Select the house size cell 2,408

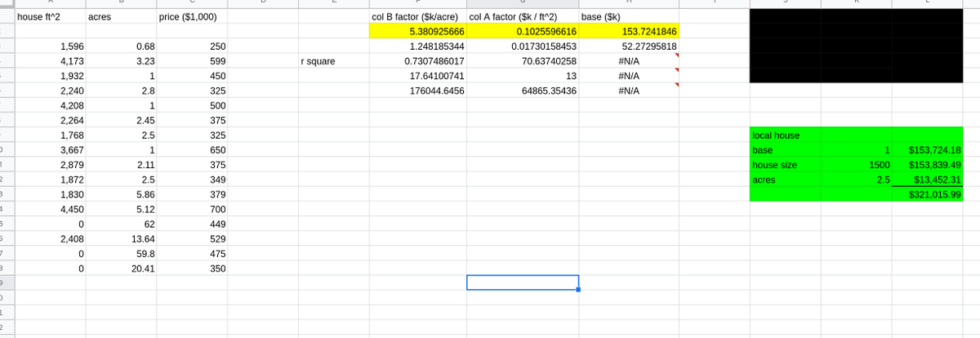[50, 238]
